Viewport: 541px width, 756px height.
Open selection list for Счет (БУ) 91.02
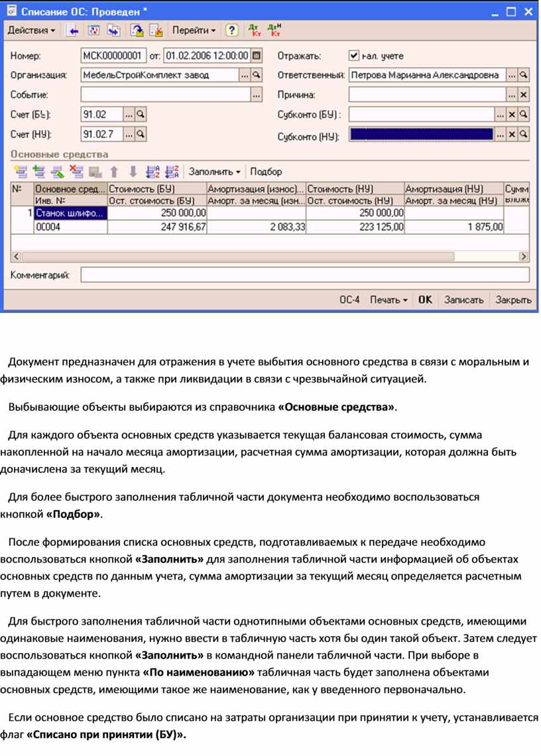point(129,115)
